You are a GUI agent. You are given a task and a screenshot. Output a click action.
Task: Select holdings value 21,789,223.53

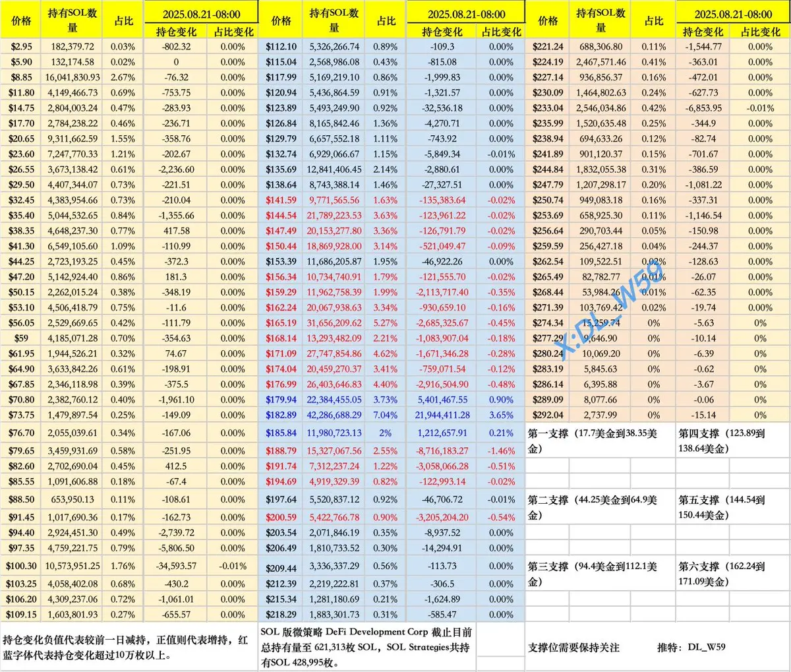[x=334, y=216]
